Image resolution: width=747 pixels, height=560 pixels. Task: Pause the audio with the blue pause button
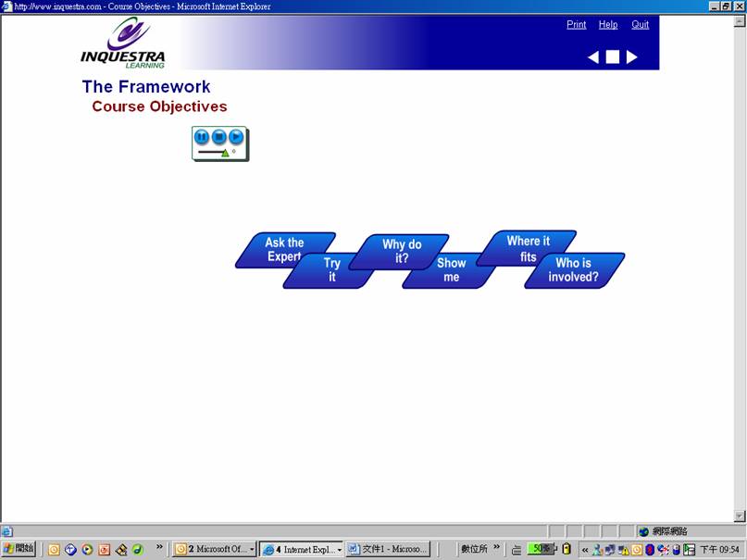pos(202,137)
